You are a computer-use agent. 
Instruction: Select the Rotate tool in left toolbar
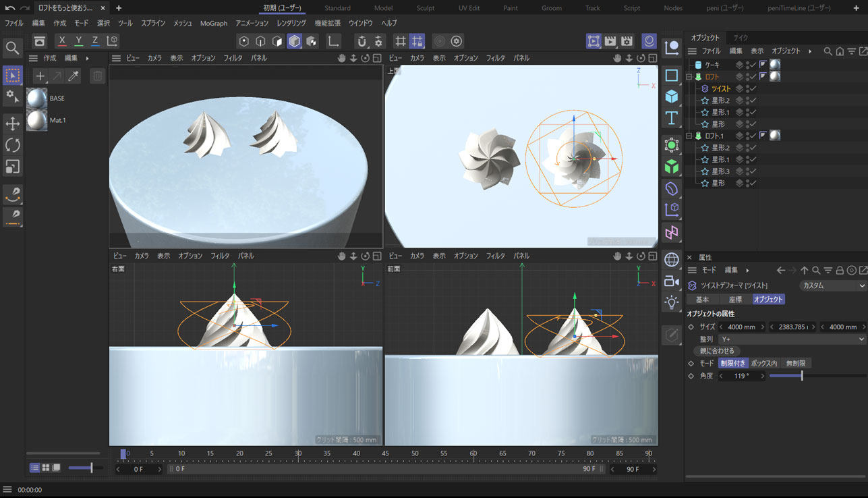tap(12, 144)
